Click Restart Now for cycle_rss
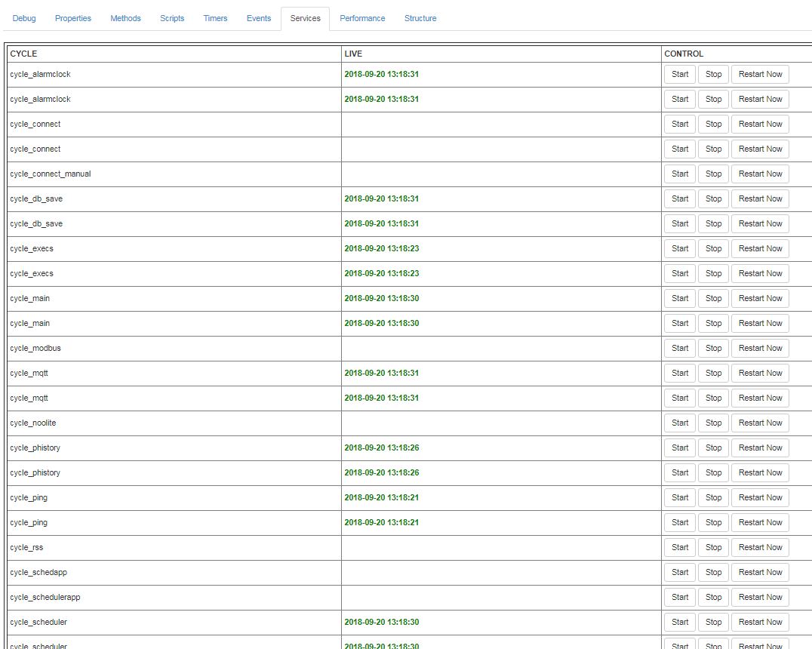This screenshot has height=649, width=812. (760, 547)
